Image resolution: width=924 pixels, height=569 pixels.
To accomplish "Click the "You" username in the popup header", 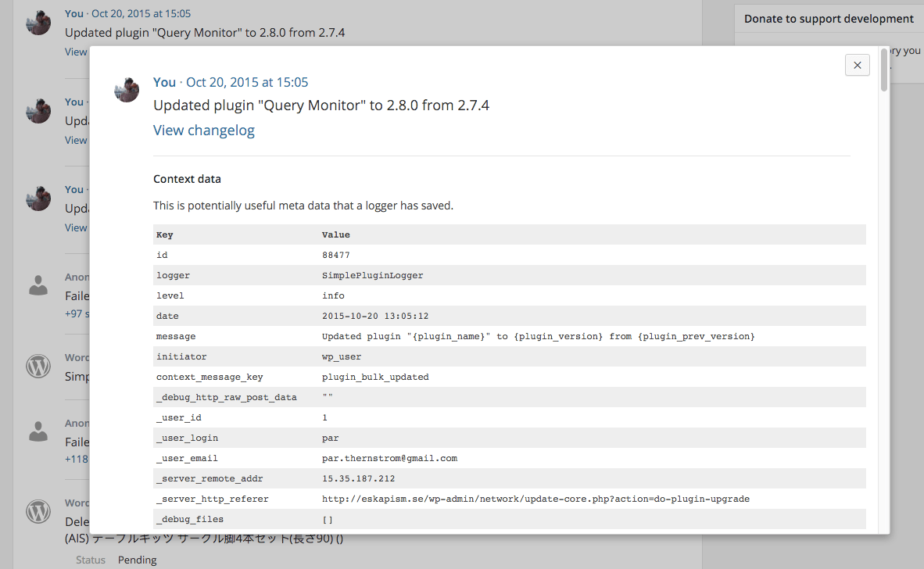I will pyautogui.click(x=164, y=82).
